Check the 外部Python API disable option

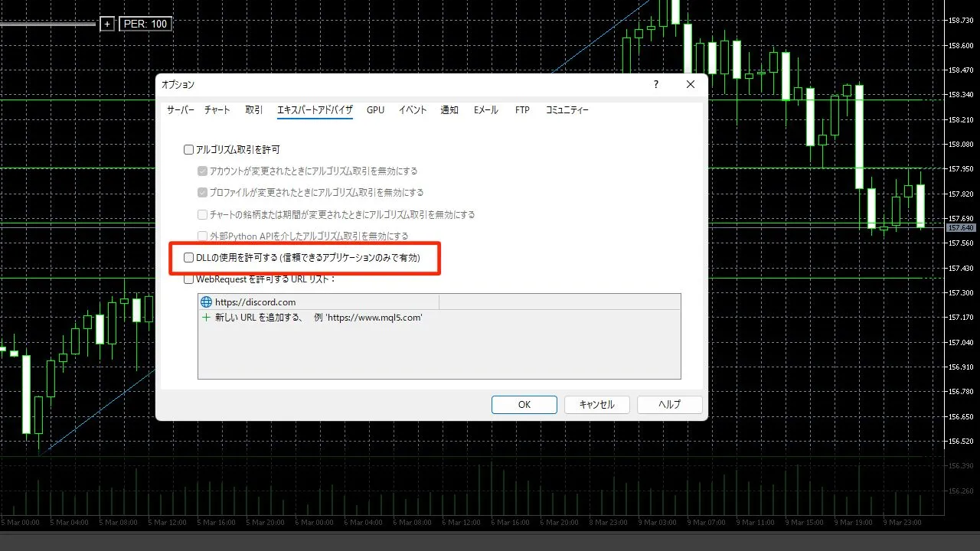click(x=202, y=236)
